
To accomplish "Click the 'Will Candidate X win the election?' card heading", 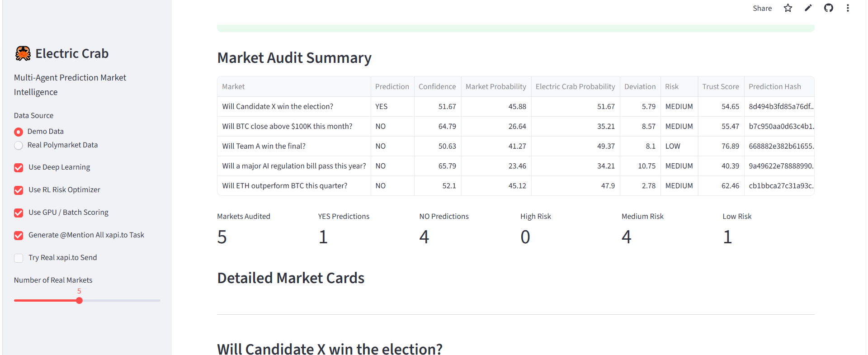I will click(330, 349).
